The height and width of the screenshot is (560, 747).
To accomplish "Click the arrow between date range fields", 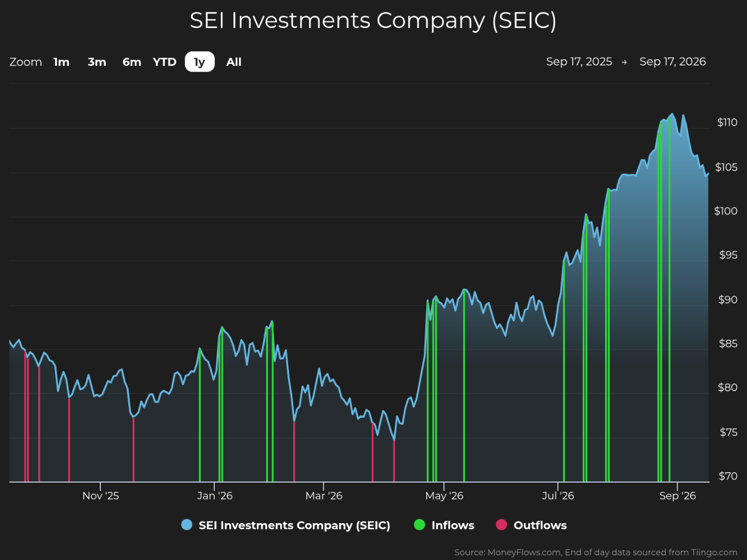I will [x=624, y=62].
